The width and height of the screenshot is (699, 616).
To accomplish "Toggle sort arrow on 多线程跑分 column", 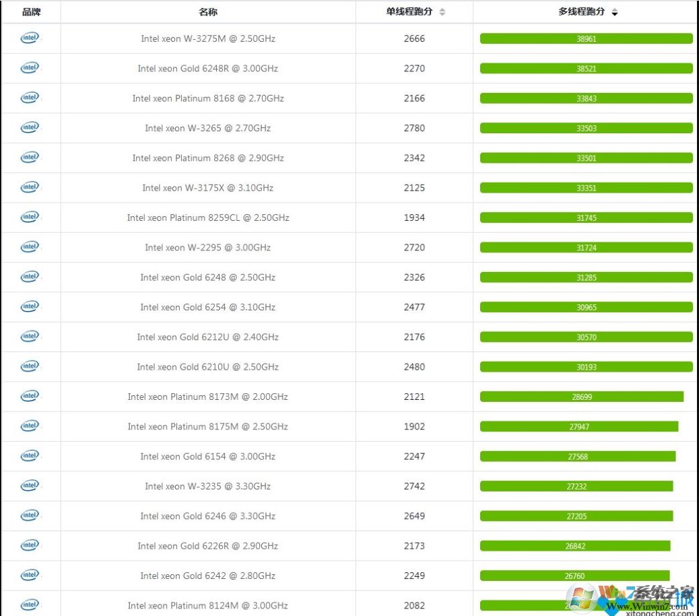I will [615, 12].
